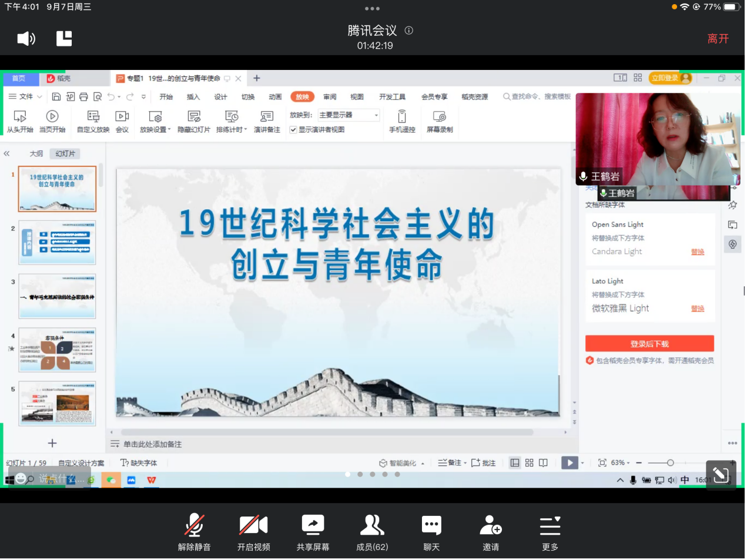Switch to reading view icon
The image size is (747, 560).
(x=543, y=463)
